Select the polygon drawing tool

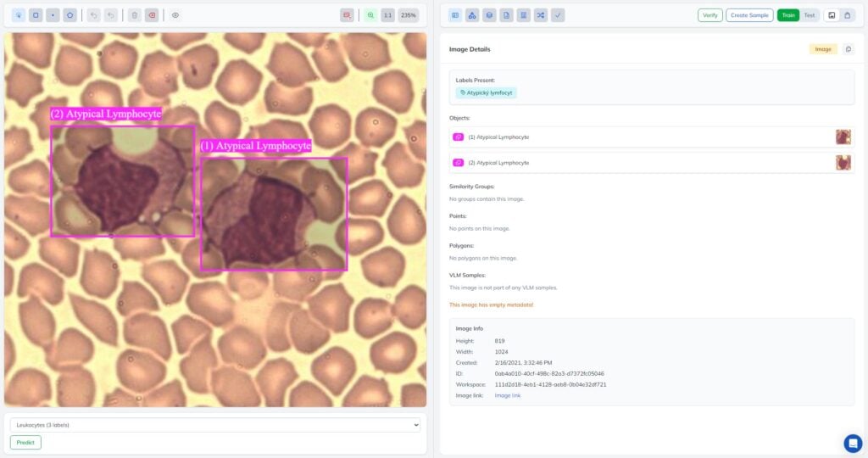pyautogui.click(x=70, y=15)
